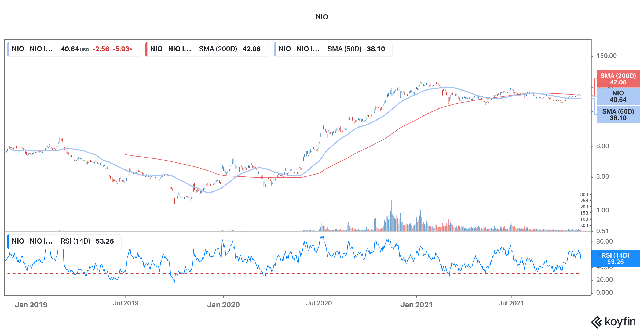644x333 pixels.
Task: Click the 42.06 SMA 200D legend value
Action: point(251,49)
